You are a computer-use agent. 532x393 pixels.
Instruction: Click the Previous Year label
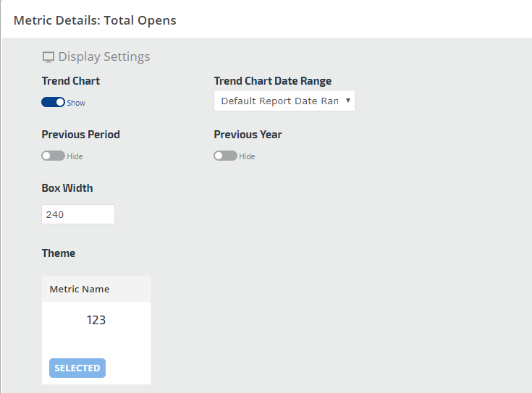pyautogui.click(x=248, y=135)
